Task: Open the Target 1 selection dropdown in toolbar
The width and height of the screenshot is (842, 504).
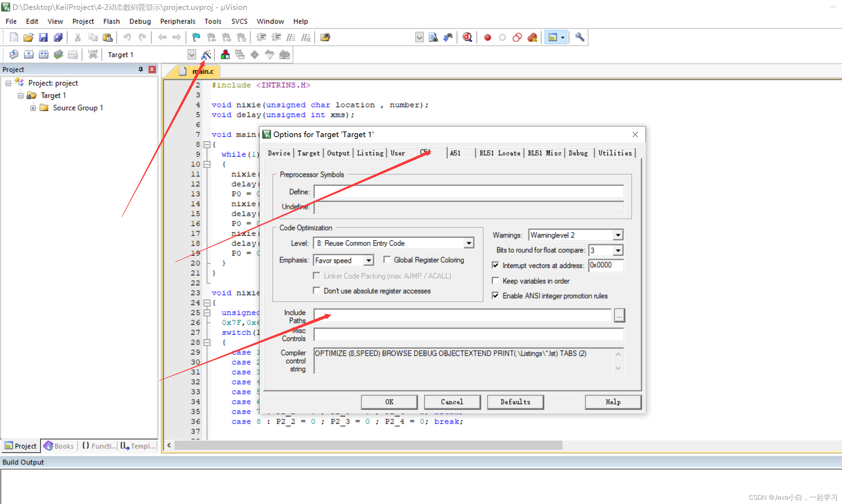Action: pos(191,54)
